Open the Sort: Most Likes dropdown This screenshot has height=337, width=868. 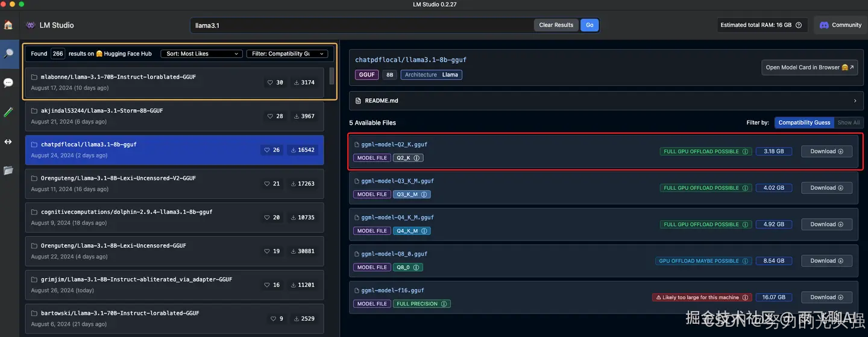[201, 54]
